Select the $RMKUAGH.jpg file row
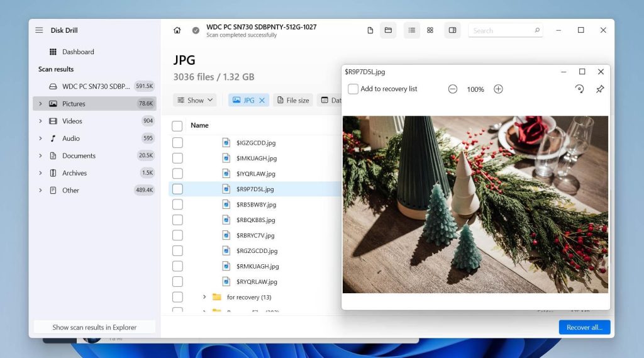 tap(255, 266)
